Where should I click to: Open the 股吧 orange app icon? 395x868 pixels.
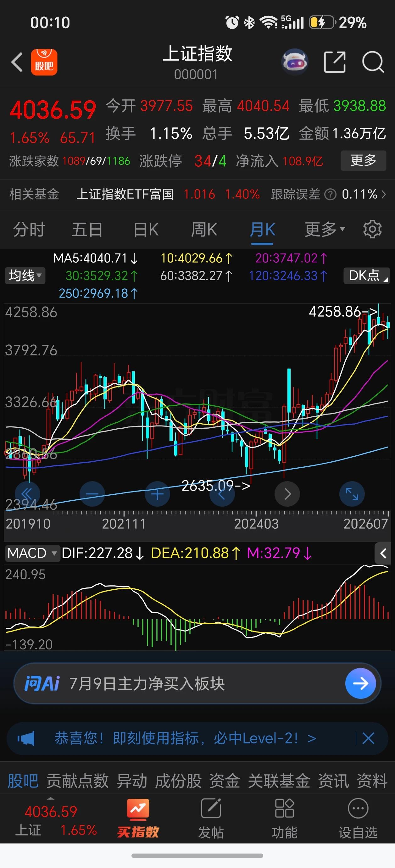tap(44, 62)
